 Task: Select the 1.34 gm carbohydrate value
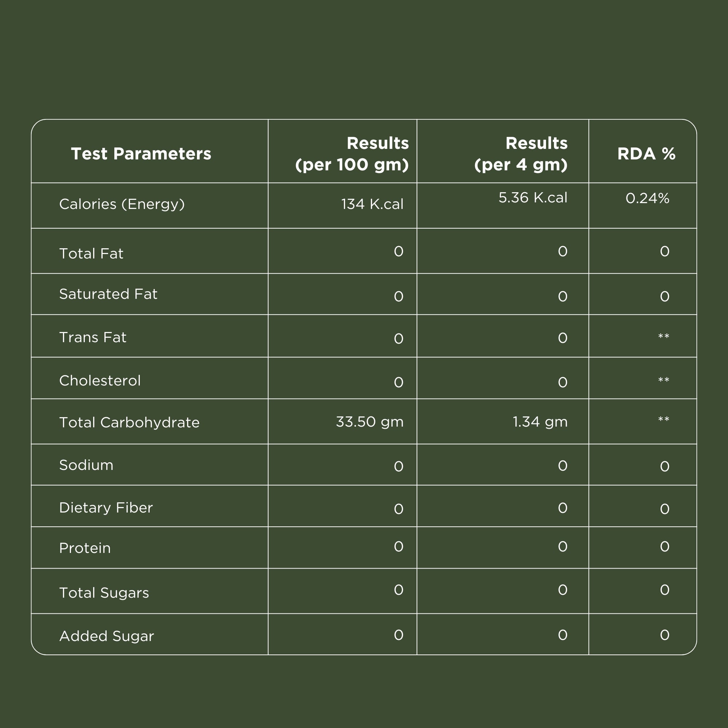539,422
